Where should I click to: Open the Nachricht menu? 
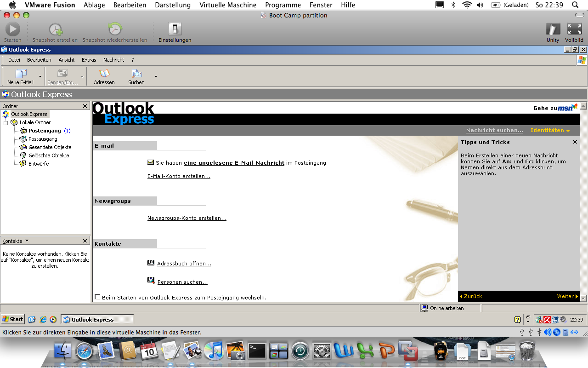coord(114,60)
